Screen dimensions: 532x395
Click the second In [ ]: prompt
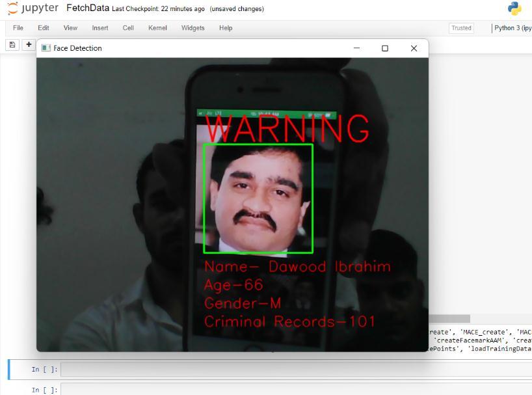tap(44, 390)
